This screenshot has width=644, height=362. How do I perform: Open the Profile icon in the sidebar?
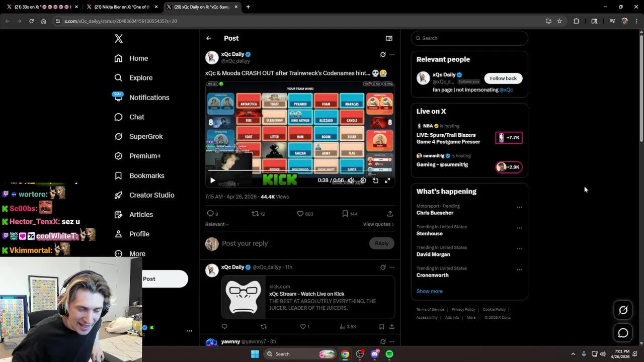click(x=118, y=234)
